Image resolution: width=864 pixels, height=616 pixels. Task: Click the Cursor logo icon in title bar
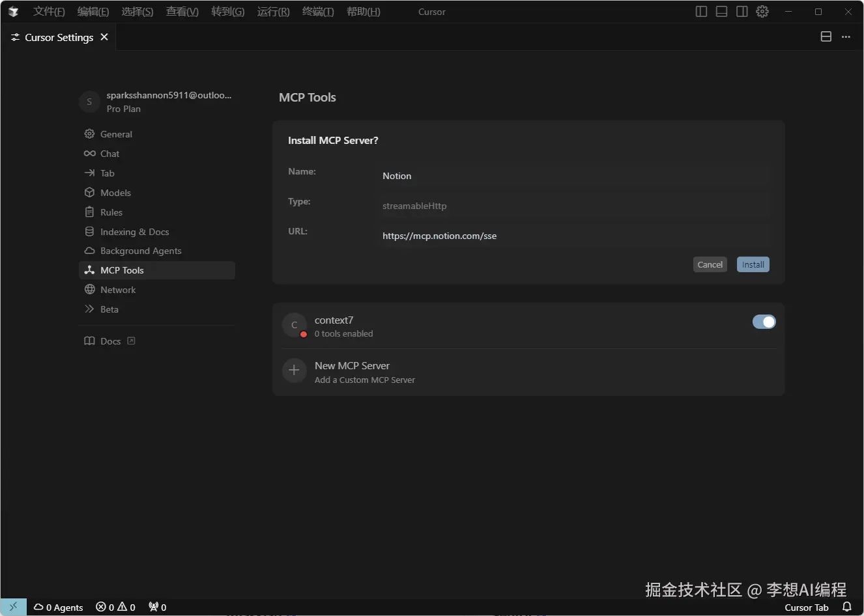[13, 12]
